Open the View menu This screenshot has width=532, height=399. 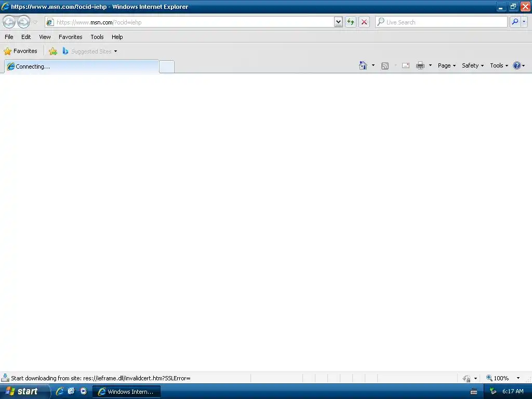(x=45, y=37)
